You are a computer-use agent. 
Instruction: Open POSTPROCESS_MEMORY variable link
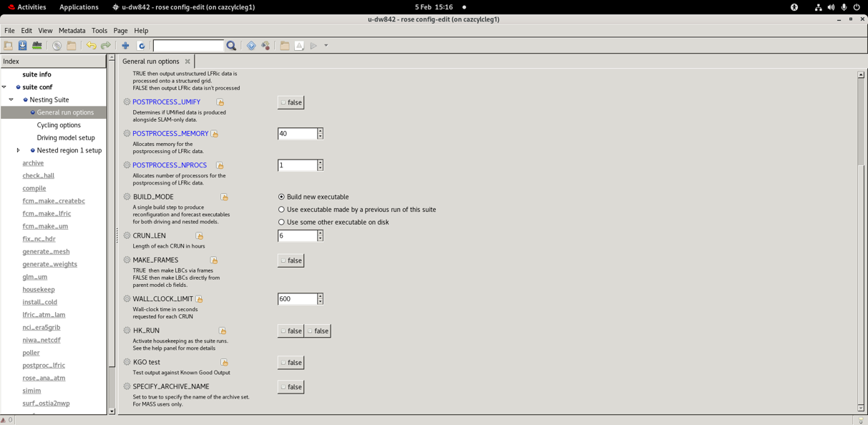(170, 134)
